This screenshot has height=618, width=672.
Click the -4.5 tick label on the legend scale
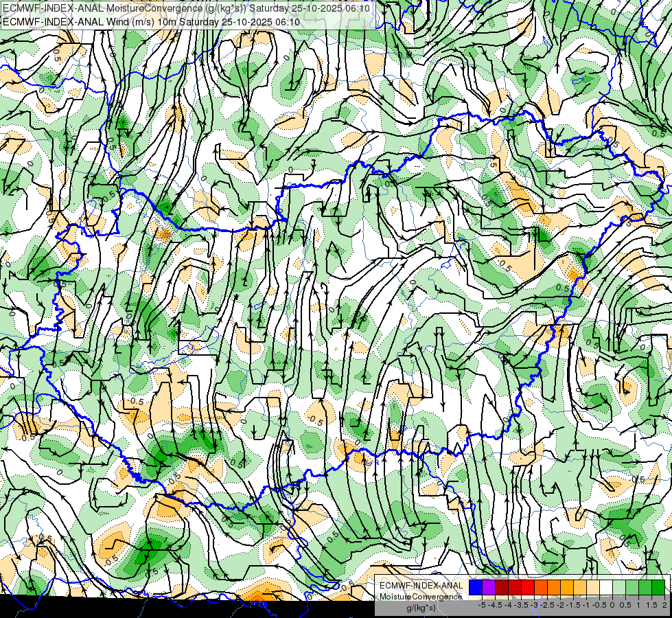tap(495, 605)
